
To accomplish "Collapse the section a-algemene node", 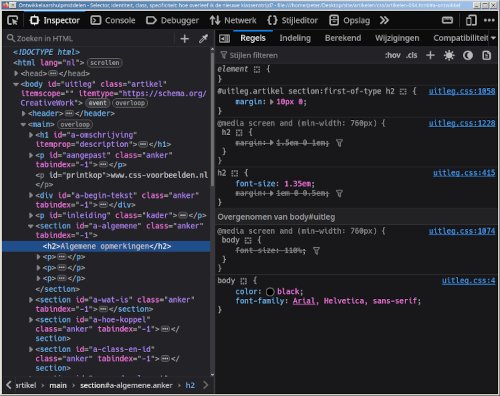I will [x=31, y=226].
